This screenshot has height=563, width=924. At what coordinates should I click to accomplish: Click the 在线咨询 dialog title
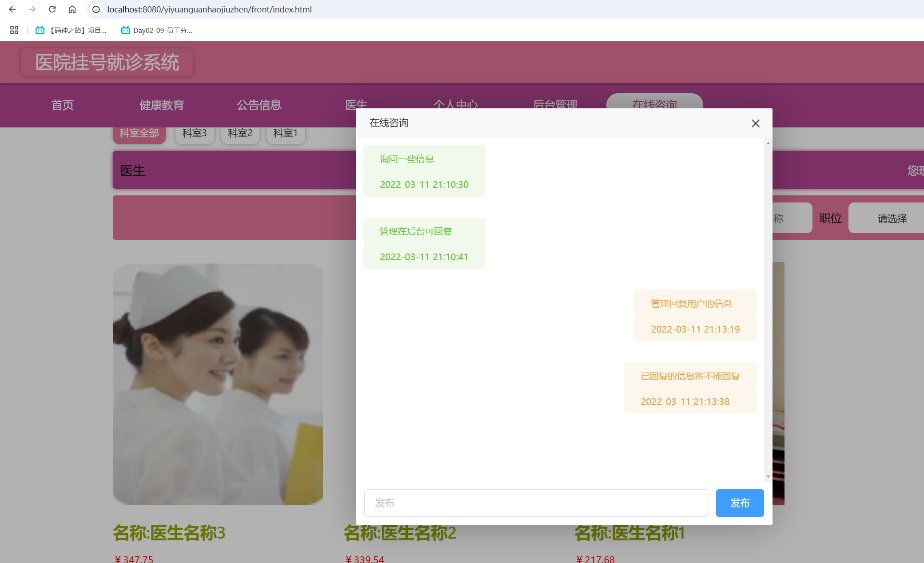(x=389, y=123)
